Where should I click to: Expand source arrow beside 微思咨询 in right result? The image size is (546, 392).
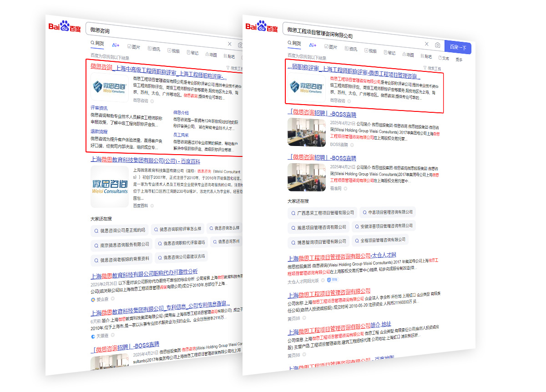349,101
